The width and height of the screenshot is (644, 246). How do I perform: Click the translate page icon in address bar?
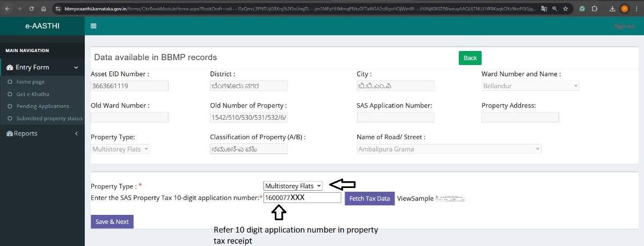(544, 9)
